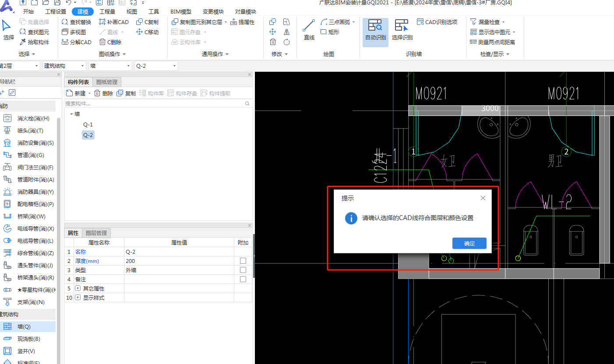Select 配电箱柜(消)(P) in navigation bar
Screen dimensions: 614x364
point(29,204)
